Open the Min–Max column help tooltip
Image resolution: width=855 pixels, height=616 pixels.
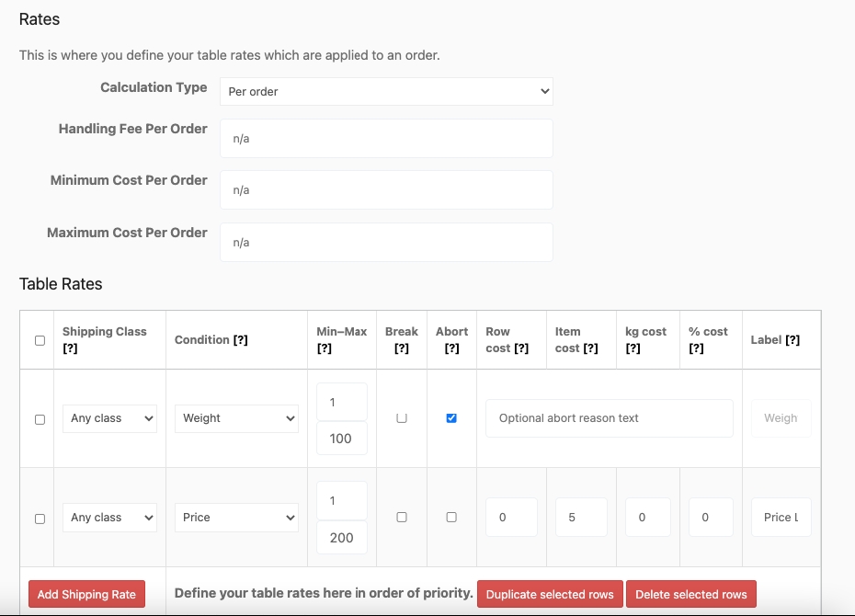click(x=324, y=349)
